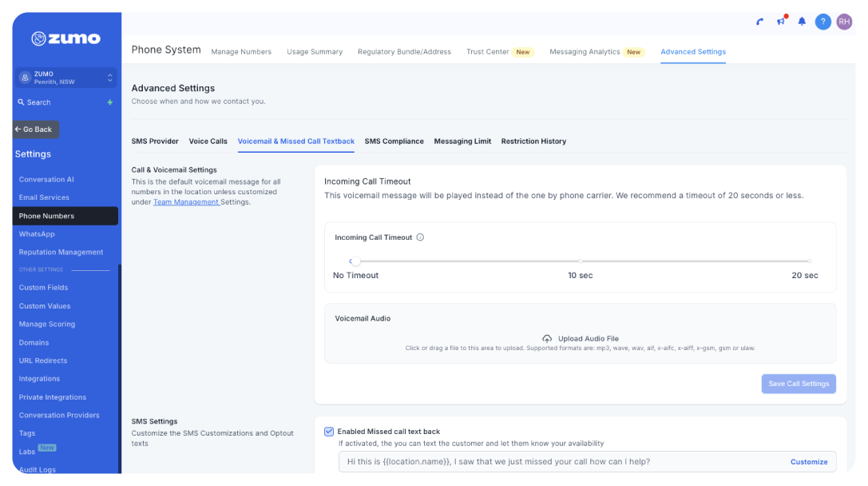Open Manage Scoring in sidebar
Viewport: 868px width, 486px height.
(47, 325)
